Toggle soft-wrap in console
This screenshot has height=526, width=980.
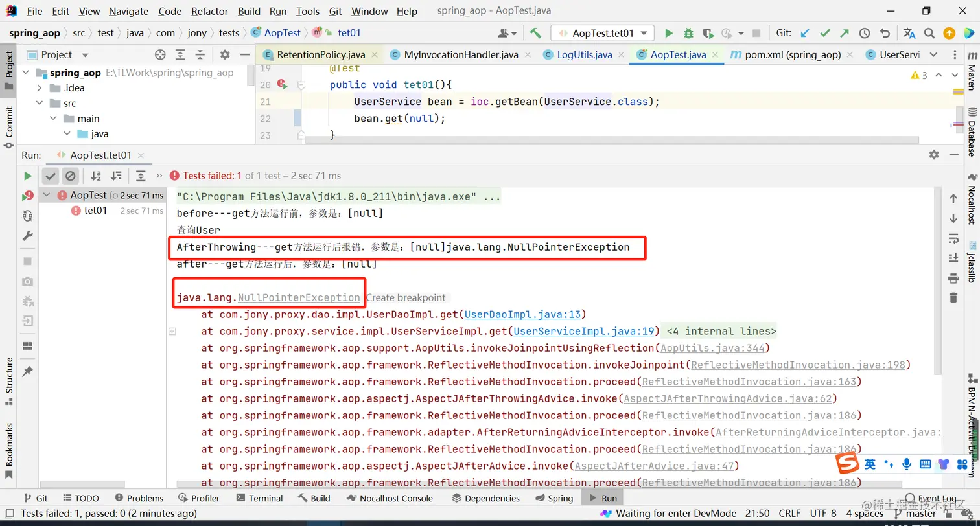(x=953, y=238)
